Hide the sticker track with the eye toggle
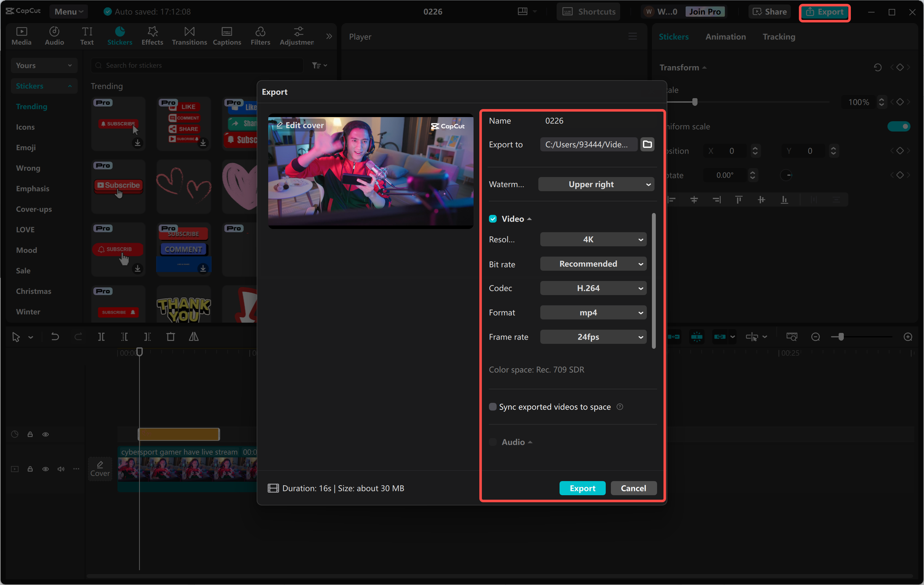The width and height of the screenshot is (924, 585). (x=46, y=434)
